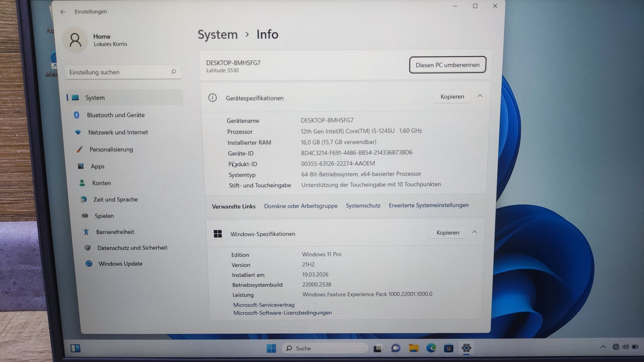This screenshot has width=644, height=362.
Task: Click the search magnifier in Einstellung suchen
Action: click(x=173, y=72)
